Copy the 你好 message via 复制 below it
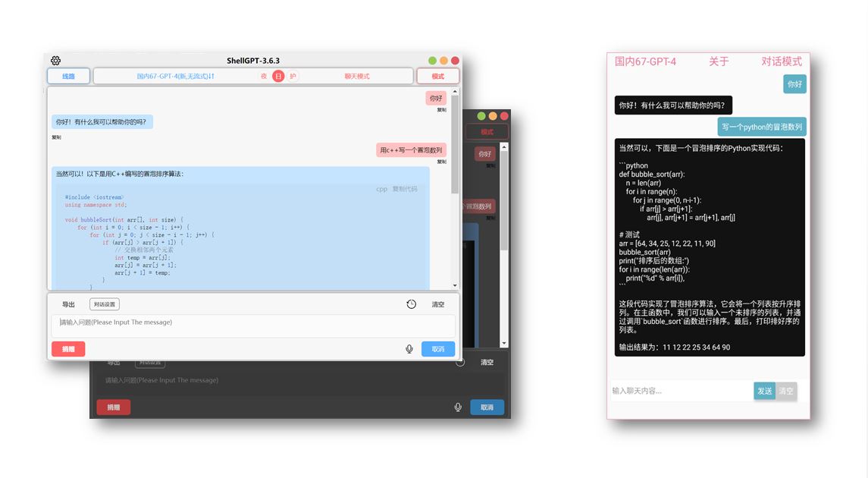 tap(442, 110)
